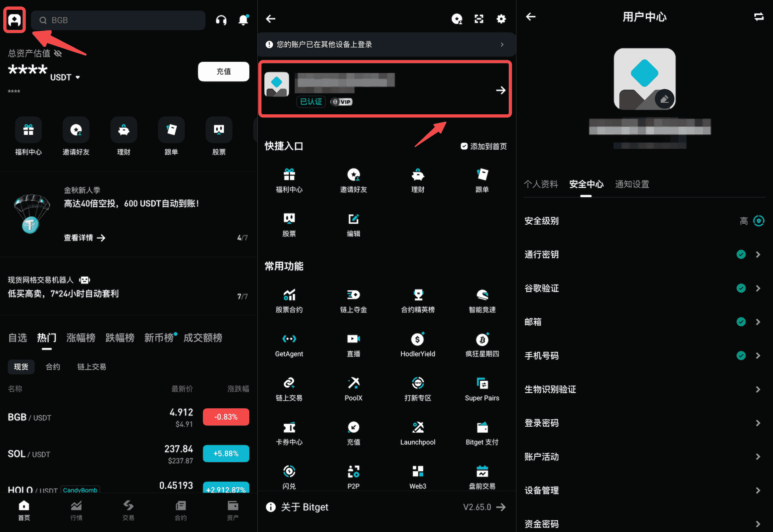This screenshot has width=773, height=532.
Task: Open Bitget 支付 icon
Action: (x=482, y=427)
